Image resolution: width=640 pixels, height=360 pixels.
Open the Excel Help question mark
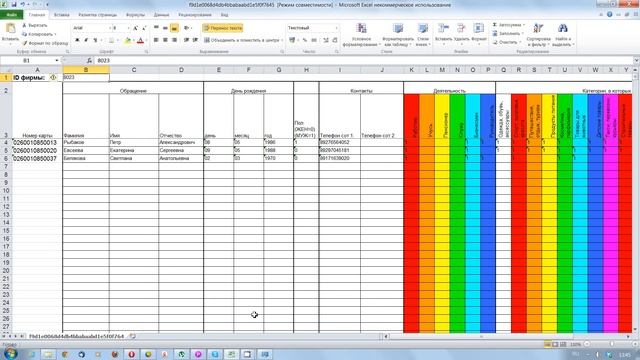pyautogui.click(x=609, y=14)
